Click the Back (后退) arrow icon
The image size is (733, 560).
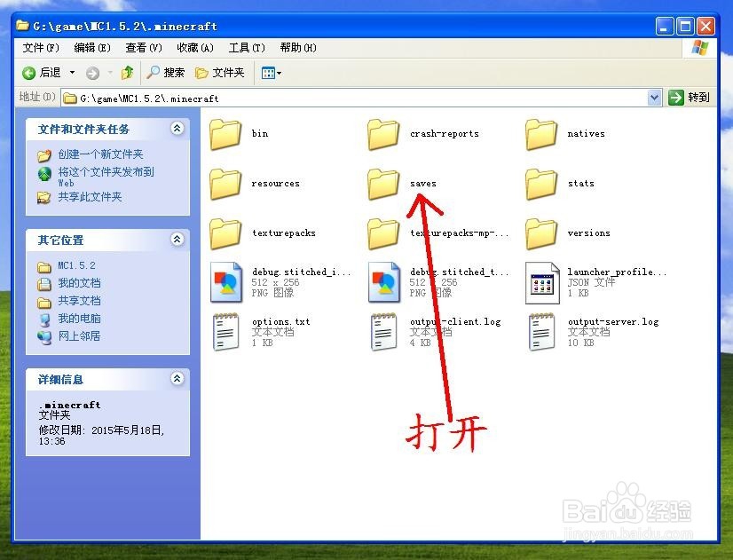[29, 73]
